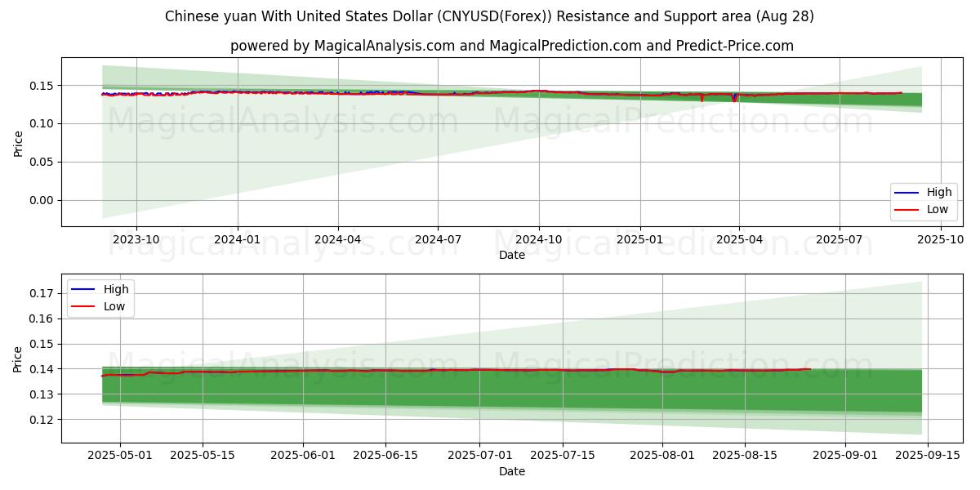
Task: Click the '0.10' price tick on the top chart
Action: click(x=43, y=123)
